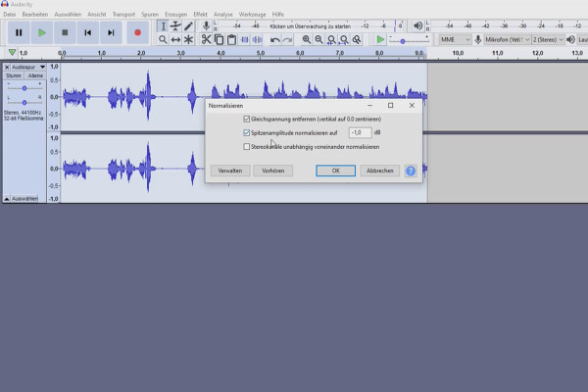This screenshot has height=392, width=588.
Task: Undo the last action
Action: pyautogui.click(x=274, y=39)
